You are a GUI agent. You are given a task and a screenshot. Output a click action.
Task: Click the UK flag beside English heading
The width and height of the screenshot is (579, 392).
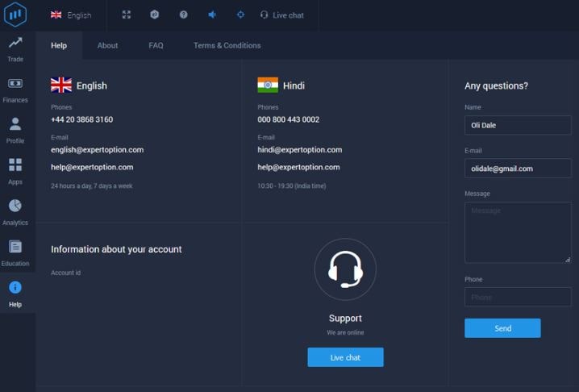pyautogui.click(x=61, y=85)
